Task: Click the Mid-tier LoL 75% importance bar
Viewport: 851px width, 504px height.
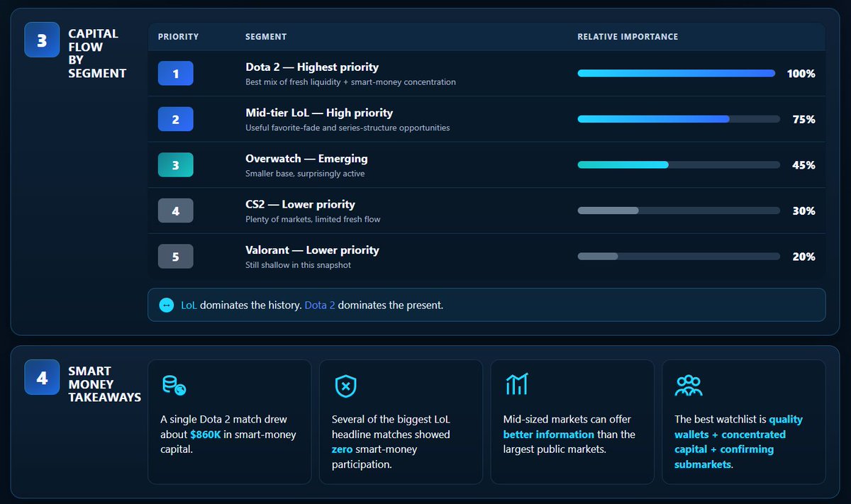Action: (x=679, y=119)
